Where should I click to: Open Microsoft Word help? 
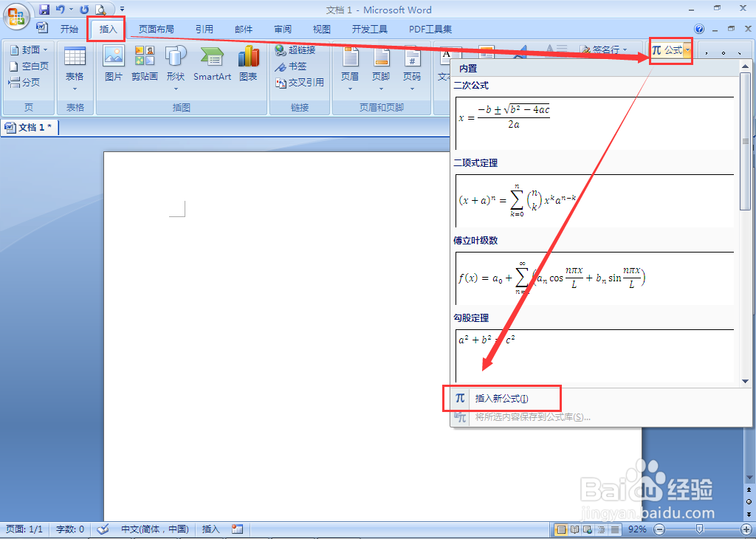tap(699, 29)
